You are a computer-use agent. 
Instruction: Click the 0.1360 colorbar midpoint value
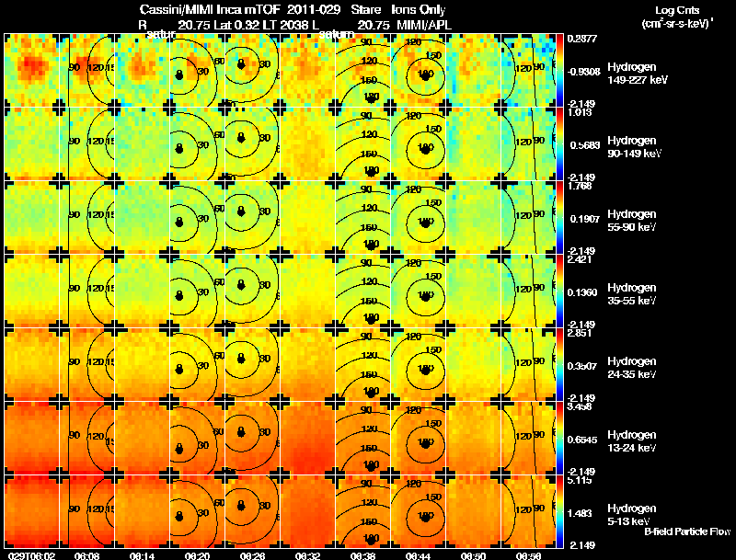point(583,292)
